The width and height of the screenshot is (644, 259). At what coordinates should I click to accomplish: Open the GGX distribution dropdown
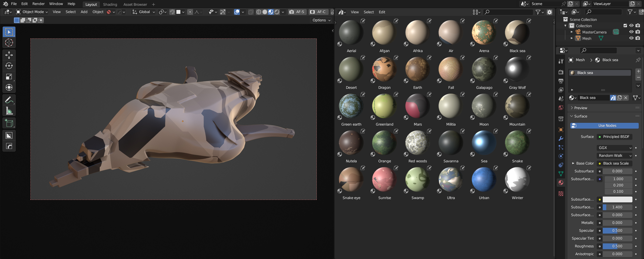tap(614, 148)
